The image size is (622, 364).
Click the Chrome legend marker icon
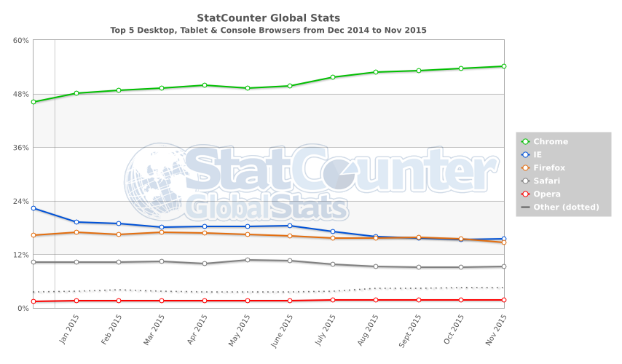[x=525, y=142]
